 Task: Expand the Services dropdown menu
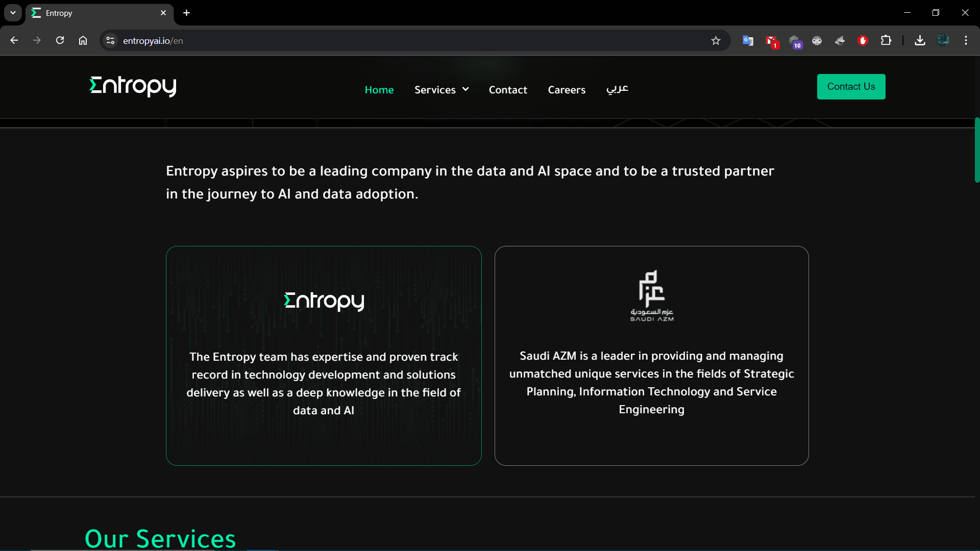click(442, 90)
